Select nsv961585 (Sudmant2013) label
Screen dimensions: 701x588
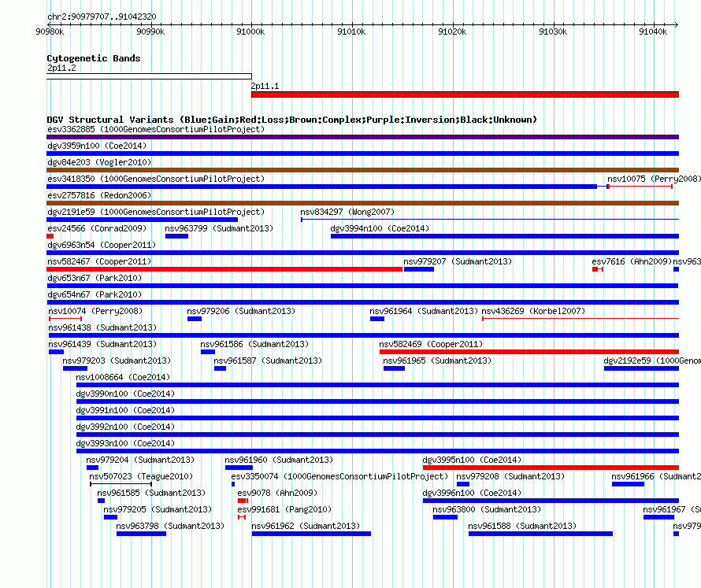(x=151, y=493)
